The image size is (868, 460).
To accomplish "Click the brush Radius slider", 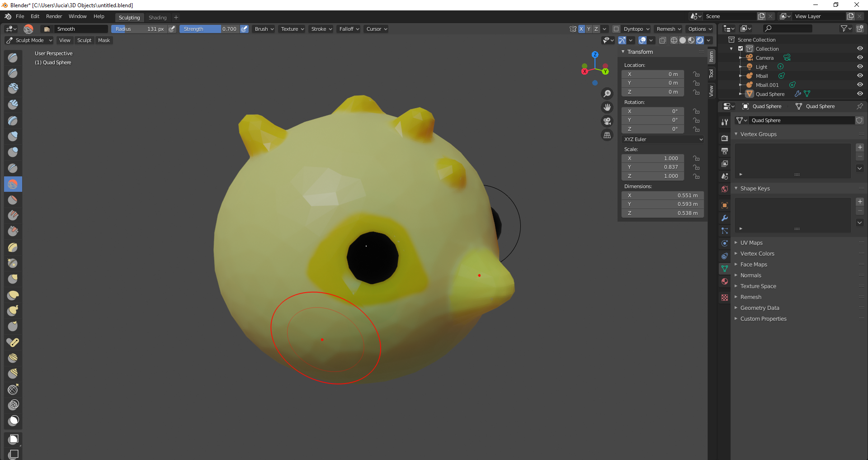I will click(x=140, y=29).
